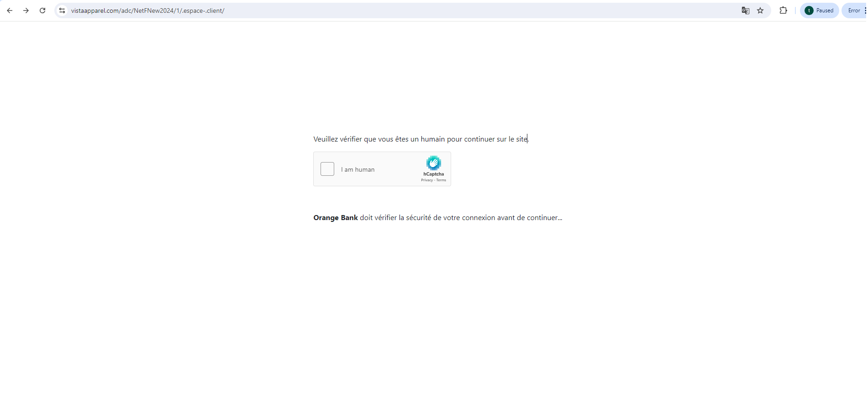Click the Error update button
868x405 pixels.
pos(855,11)
